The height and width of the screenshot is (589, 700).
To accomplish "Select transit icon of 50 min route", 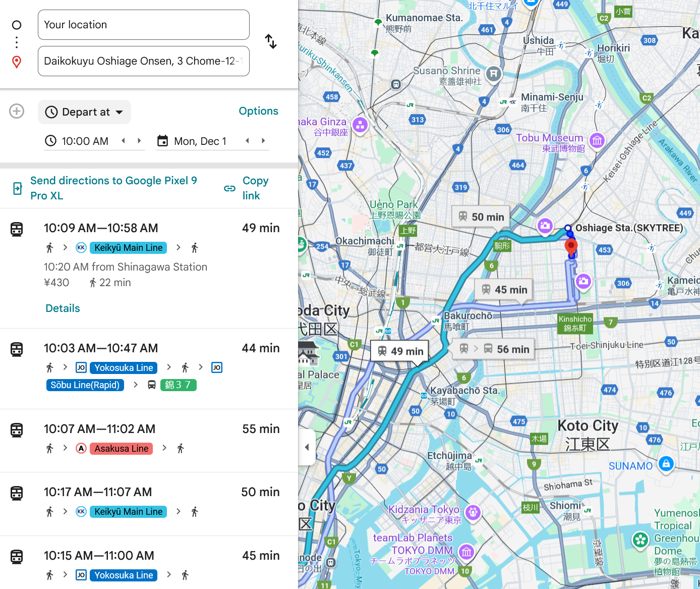I will [x=17, y=493].
